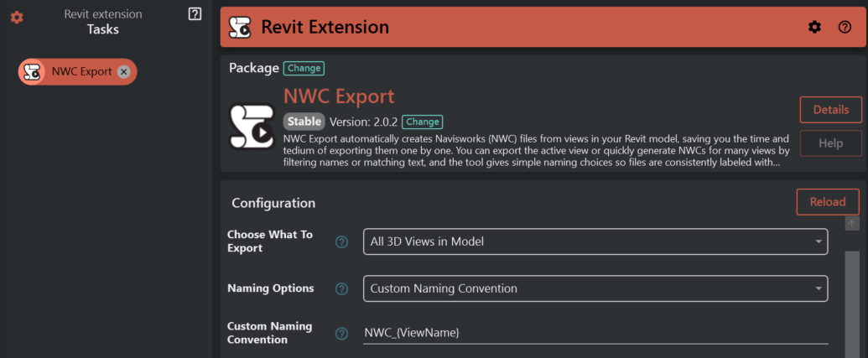Expand the Naming Options dropdown
This screenshot has height=358, width=868.
595,289
